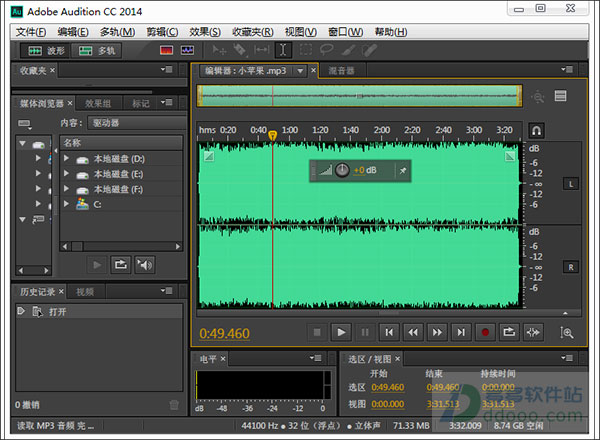
Task: Click the Rewind button
Action: click(413, 332)
